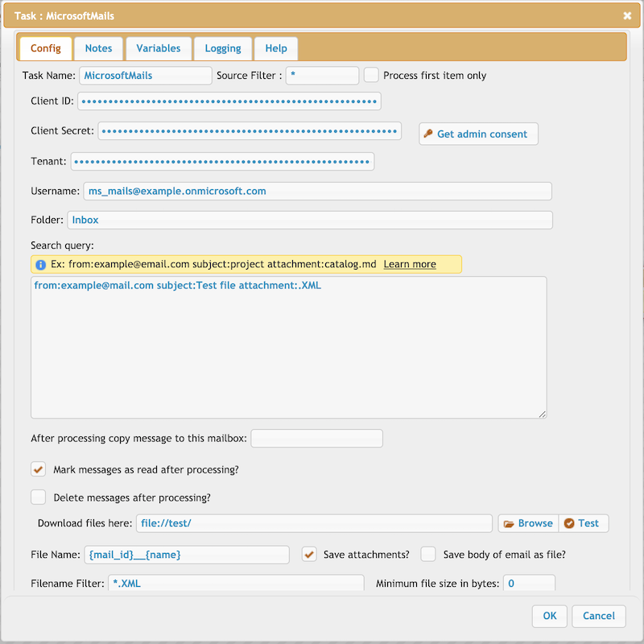Uncheck Mark messages as read after processing
The image size is (644, 644).
[x=38, y=469]
